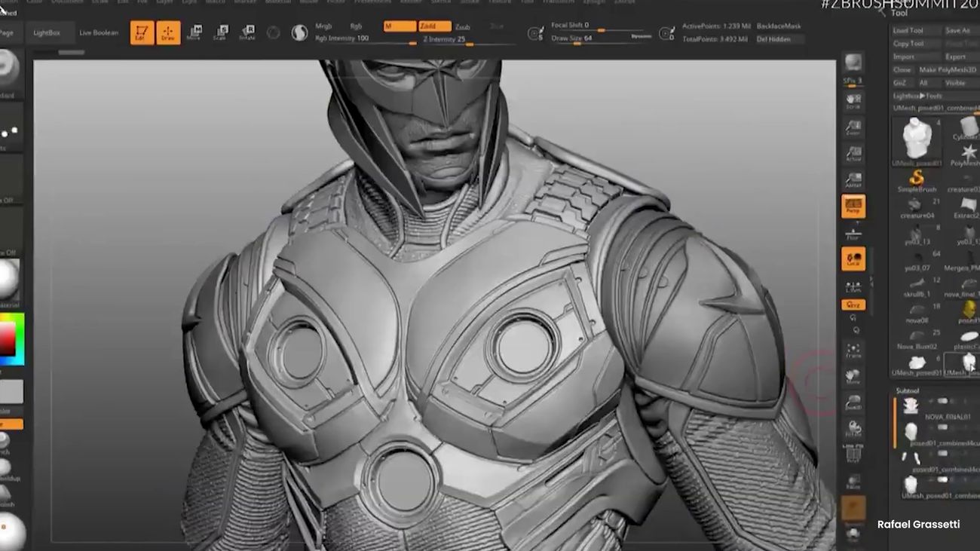
Task: Select the Rotate transform button
Action: [x=247, y=32]
